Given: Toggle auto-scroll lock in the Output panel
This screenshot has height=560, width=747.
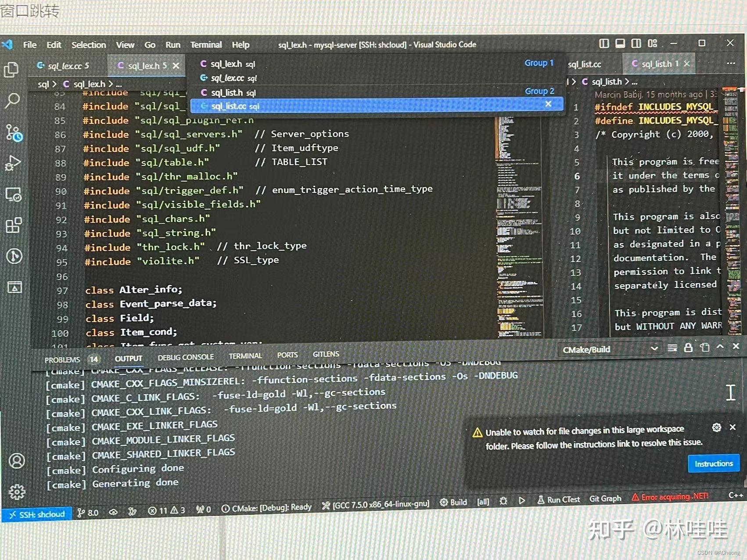Looking at the screenshot, I should pos(688,348).
